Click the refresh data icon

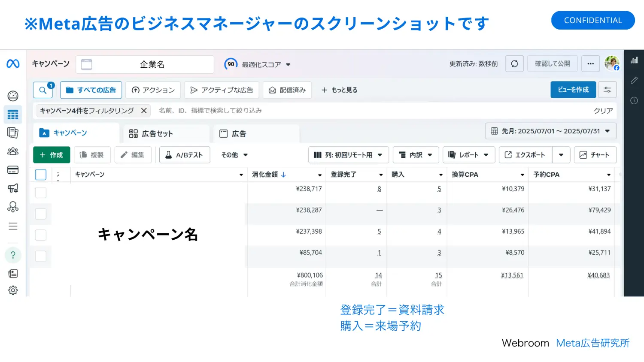pos(514,64)
